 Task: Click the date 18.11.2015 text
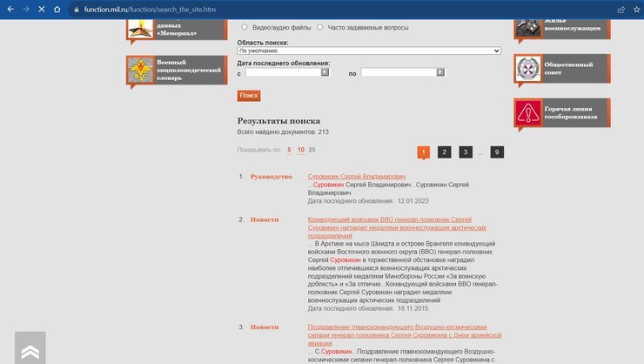(x=413, y=308)
